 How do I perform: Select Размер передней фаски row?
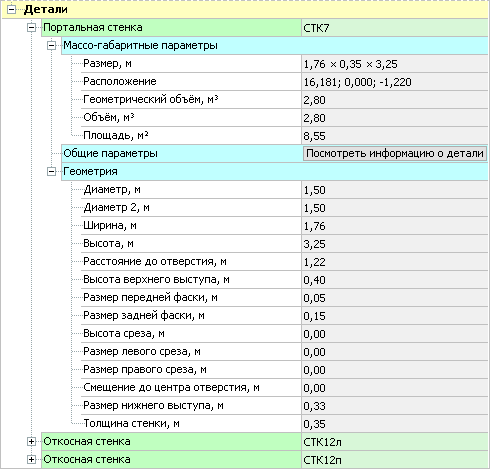[x=285, y=298]
